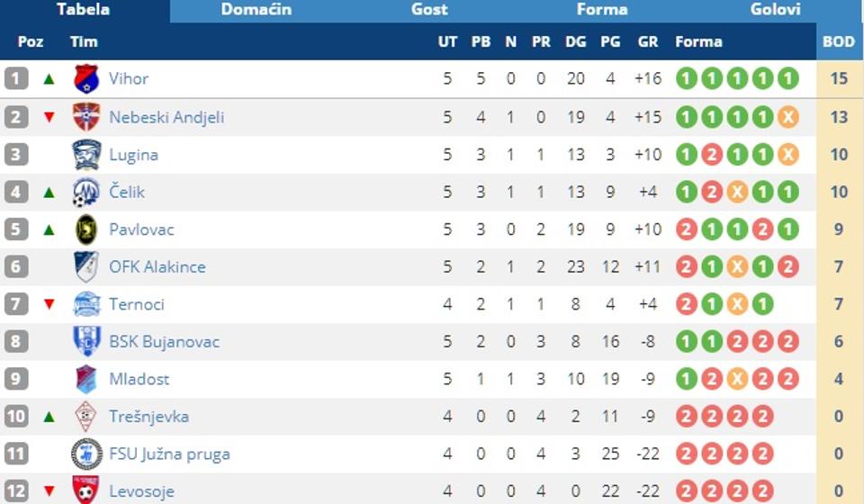
Task: Open the Mladost team page link
Action: [139, 379]
